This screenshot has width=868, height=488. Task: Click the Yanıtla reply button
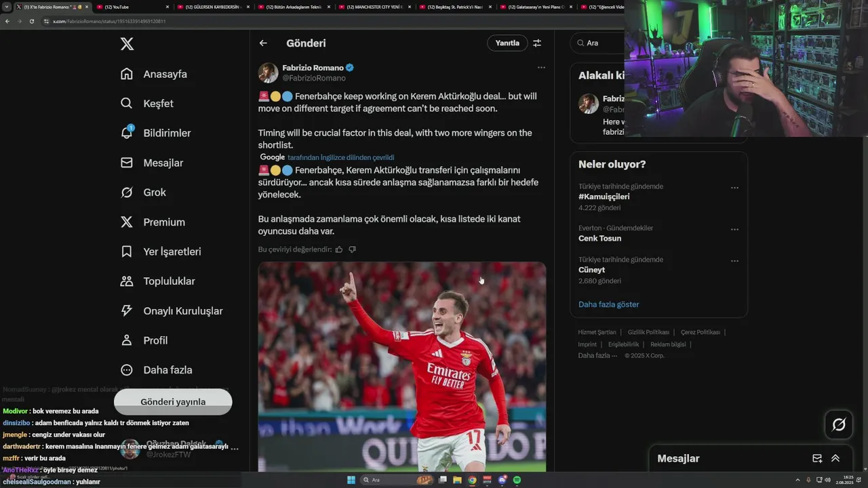point(507,43)
